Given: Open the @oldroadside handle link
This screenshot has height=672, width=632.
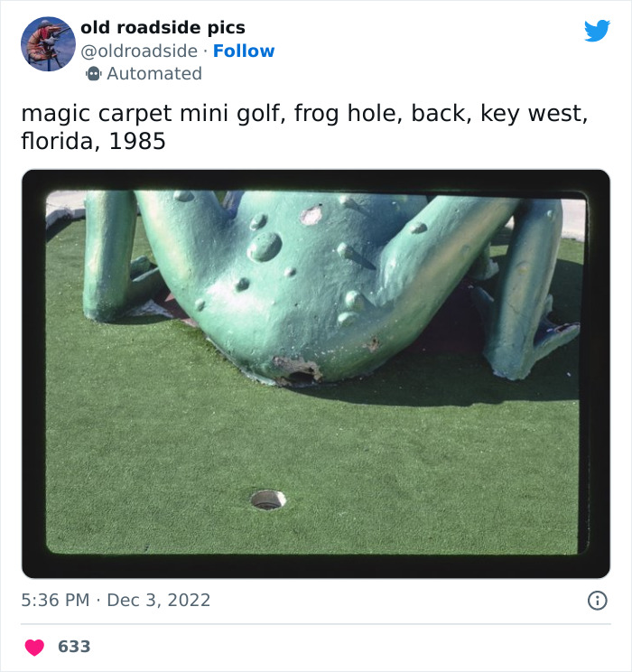Looking at the screenshot, I should (139, 51).
